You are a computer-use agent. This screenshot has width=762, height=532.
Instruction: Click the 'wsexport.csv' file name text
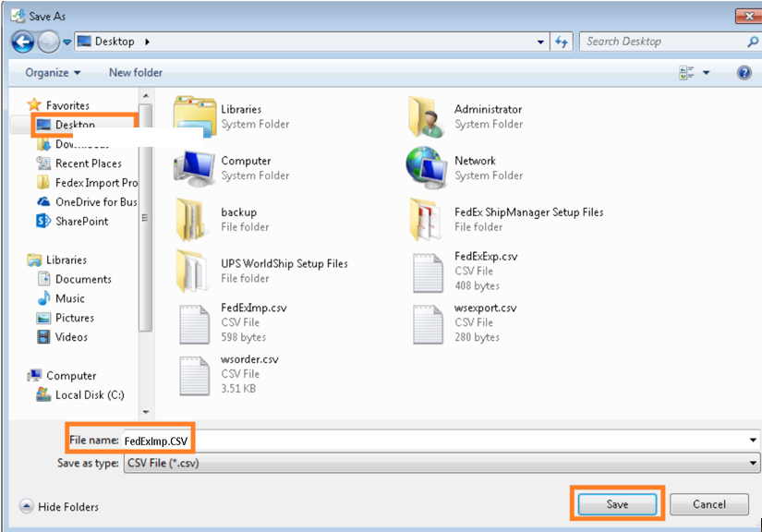pos(486,308)
